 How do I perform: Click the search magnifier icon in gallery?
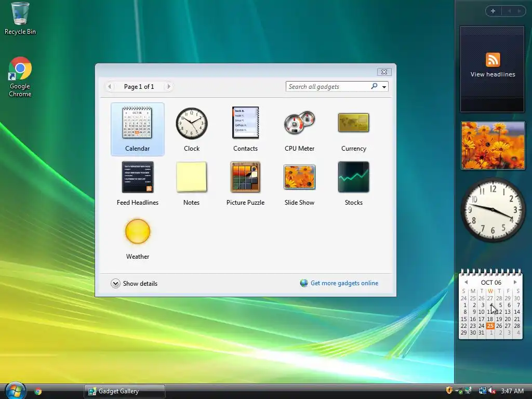(x=374, y=86)
